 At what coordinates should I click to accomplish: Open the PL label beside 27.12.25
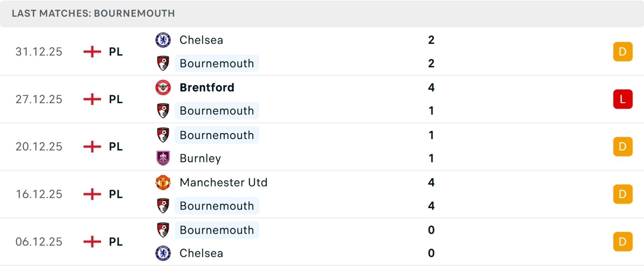coord(115,99)
